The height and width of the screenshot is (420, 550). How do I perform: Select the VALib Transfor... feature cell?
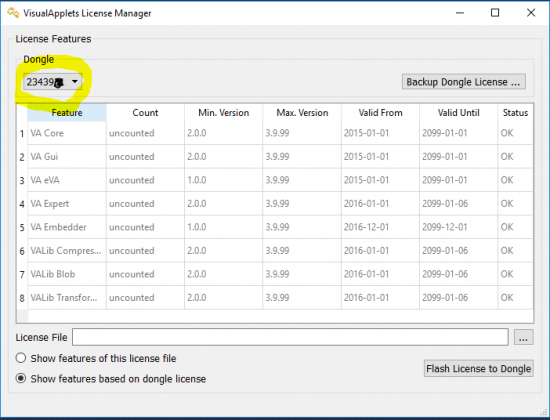click(67, 298)
